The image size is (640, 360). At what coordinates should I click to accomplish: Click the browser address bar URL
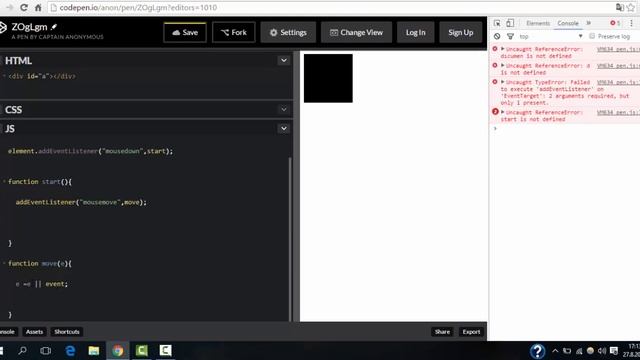tap(138, 8)
